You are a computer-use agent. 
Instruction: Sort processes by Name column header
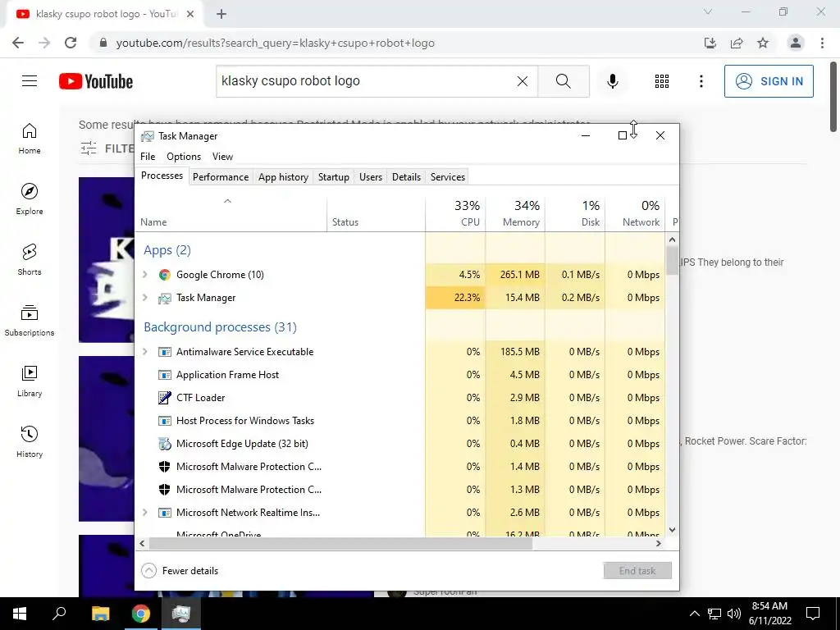coord(231,214)
